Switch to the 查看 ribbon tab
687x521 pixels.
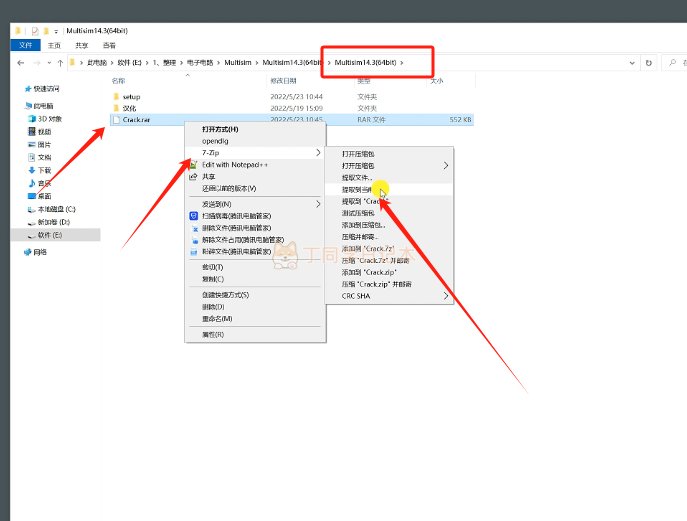109,45
